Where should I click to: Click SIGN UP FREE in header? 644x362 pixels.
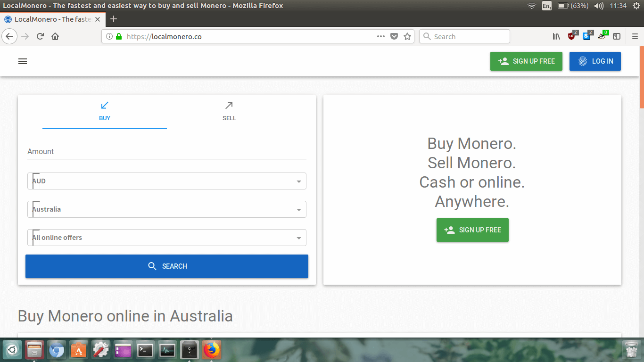click(526, 61)
